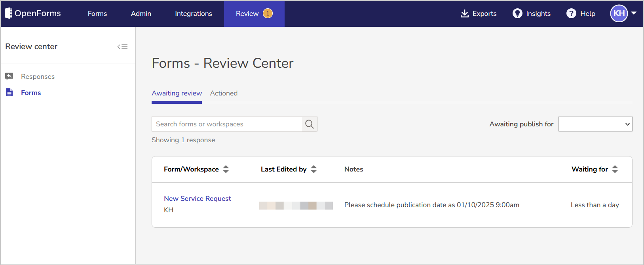
Task: Select the Awaiting review tab
Action: point(177,93)
